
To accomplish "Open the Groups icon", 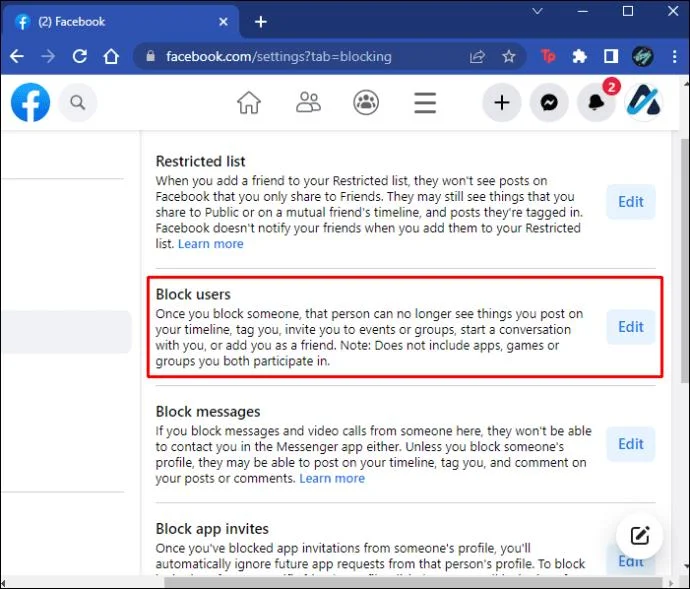I will (366, 103).
